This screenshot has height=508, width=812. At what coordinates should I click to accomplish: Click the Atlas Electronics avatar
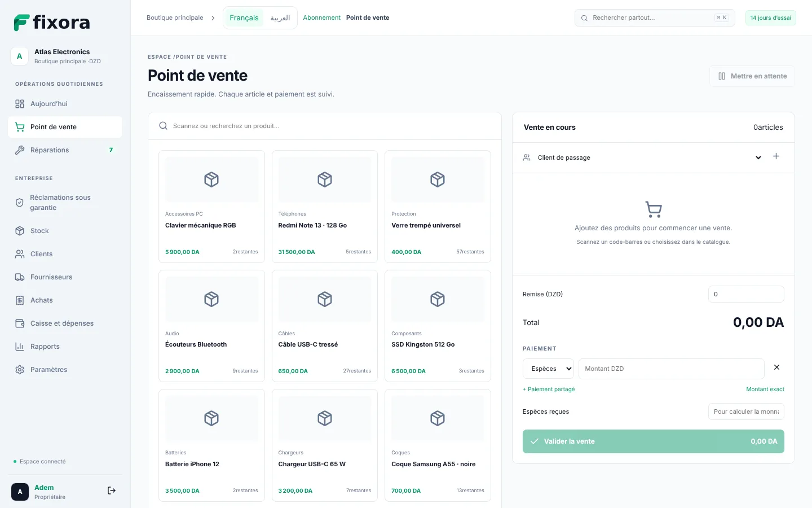tap(20, 56)
